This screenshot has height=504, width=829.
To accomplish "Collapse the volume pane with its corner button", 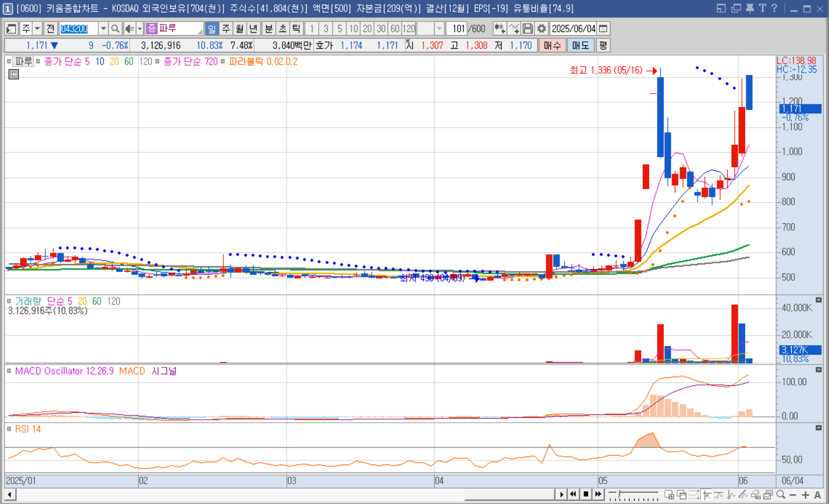I will point(819,300).
